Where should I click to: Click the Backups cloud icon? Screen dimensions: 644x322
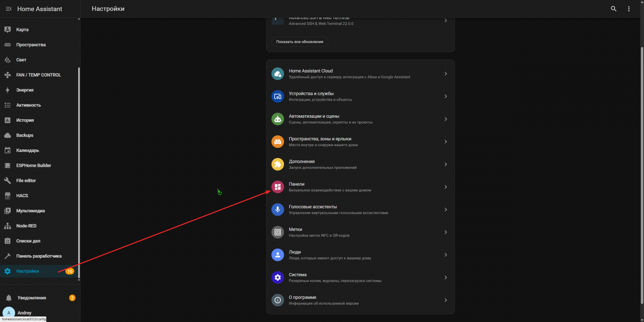point(7,135)
